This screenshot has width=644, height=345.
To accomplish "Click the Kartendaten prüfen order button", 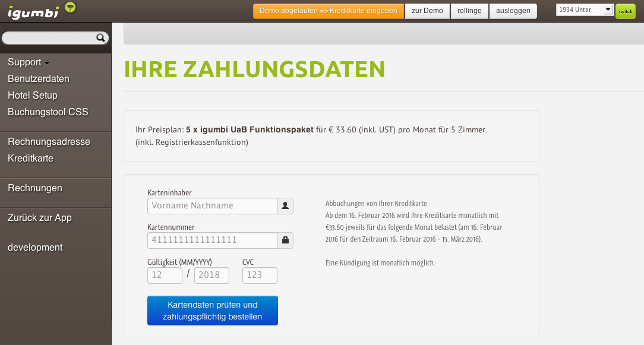I will click(212, 310).
